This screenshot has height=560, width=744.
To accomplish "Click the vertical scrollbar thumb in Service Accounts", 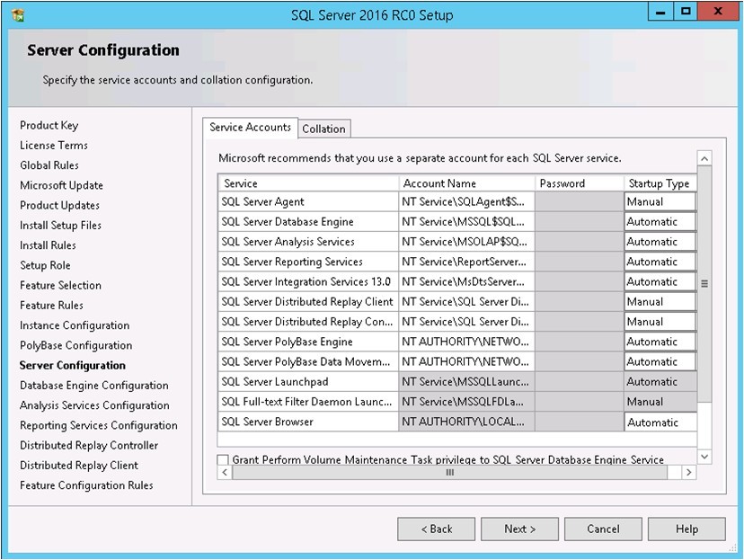I will (704, 284).
